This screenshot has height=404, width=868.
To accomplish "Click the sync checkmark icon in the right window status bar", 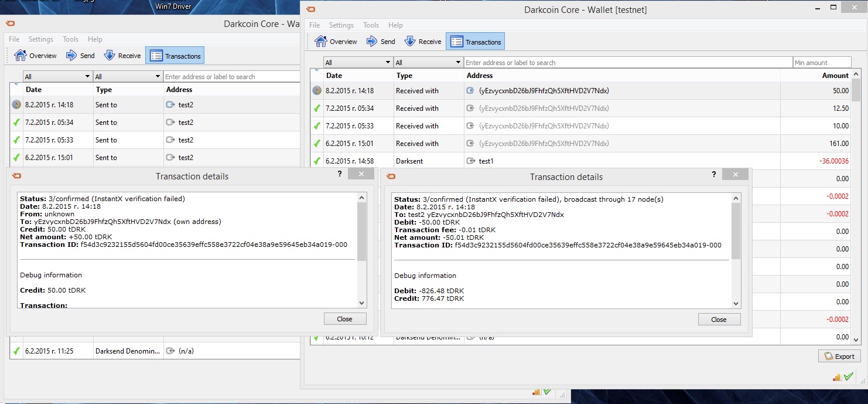I will point(849,376).
